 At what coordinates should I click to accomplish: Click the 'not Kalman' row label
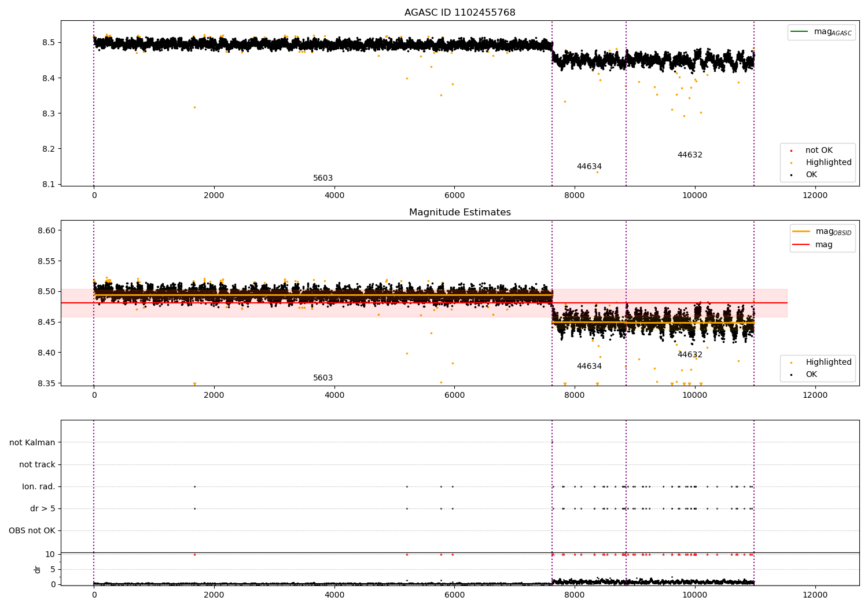point(32,443)
